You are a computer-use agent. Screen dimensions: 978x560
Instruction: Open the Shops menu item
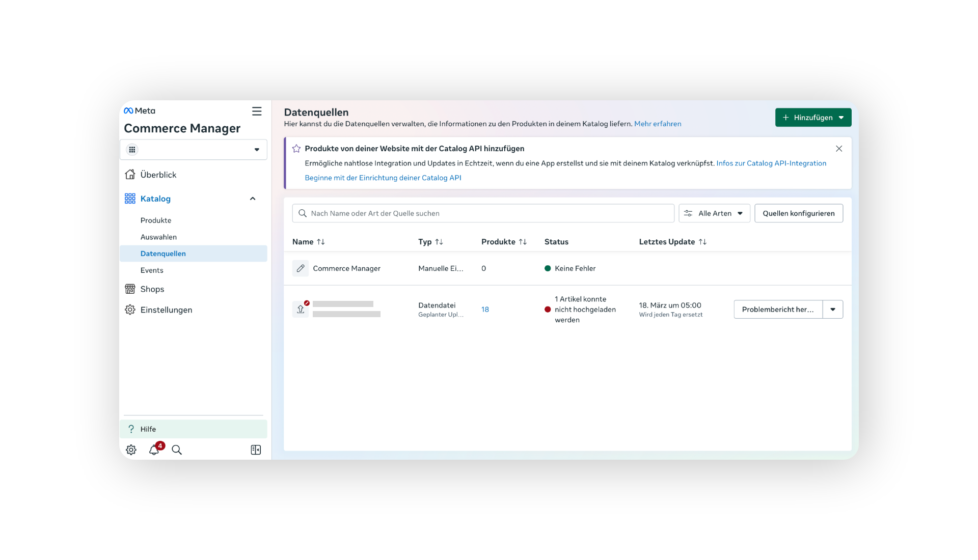(152, 289)
